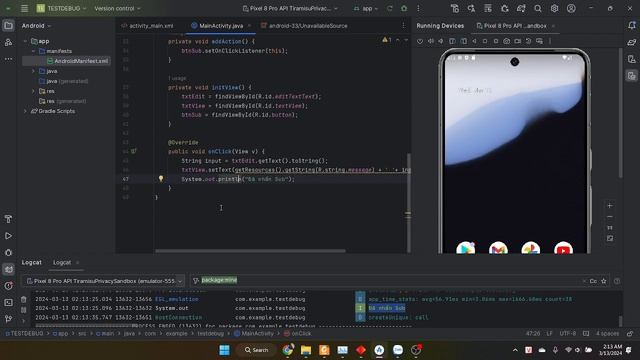Open the Project tool window folder icon
This screenshot has width=640, height=360.
(8, 26)
